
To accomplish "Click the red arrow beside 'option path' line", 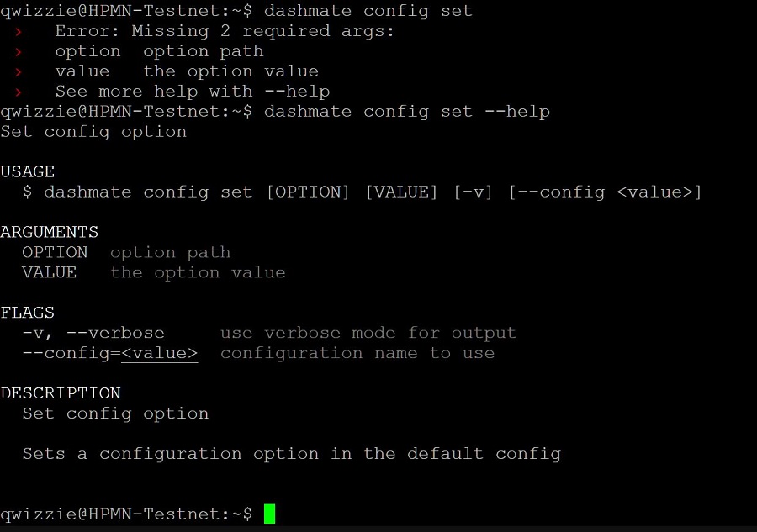I will click(19, 52).
